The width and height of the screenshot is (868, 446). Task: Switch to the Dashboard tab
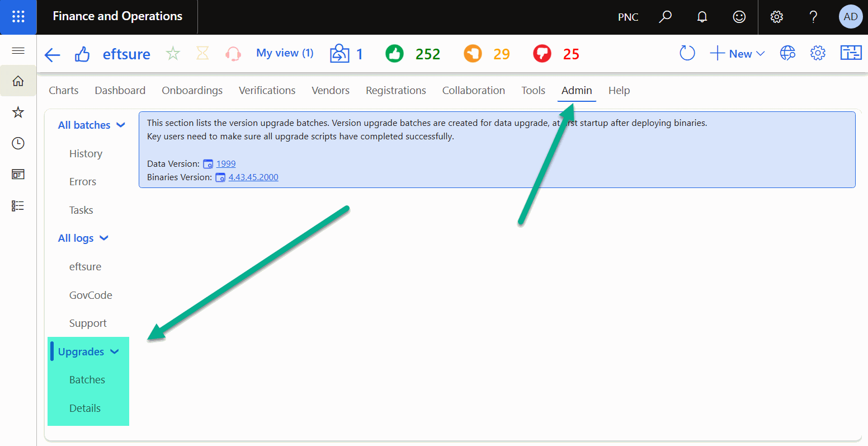(120, 91)
